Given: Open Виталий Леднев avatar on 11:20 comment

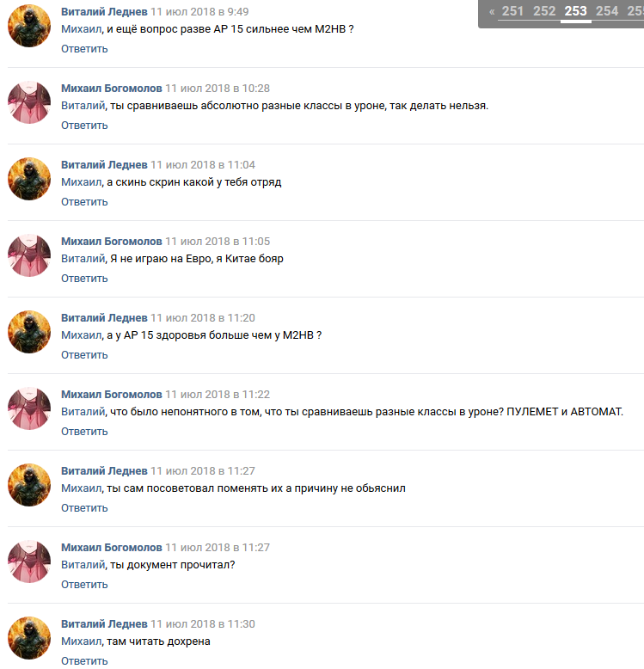Looking at the screenshot, I should [x=29, y=332].
